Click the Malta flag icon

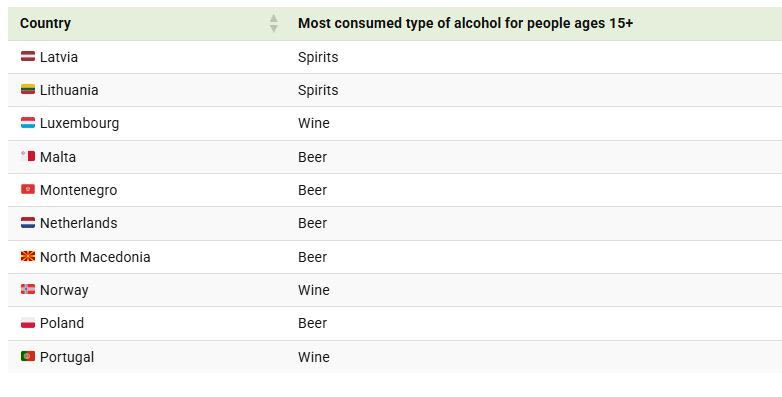[x=28, y=156]
